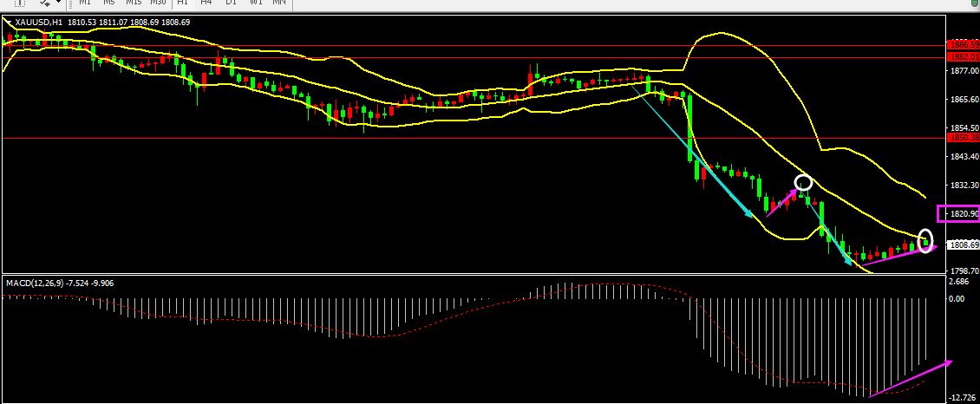Click the small triangle beside the XAUUSD,H1 title
This screenshot has height=404, width=980.
point(10,22)
